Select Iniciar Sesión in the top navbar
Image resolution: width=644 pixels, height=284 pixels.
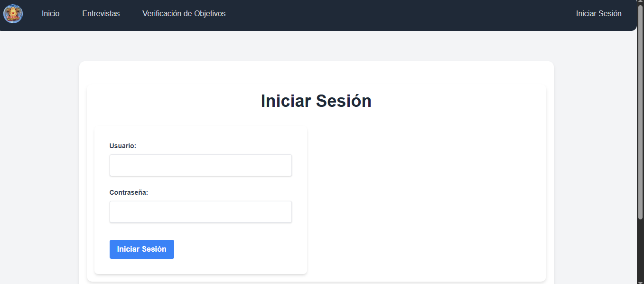(x=598, y=13)
